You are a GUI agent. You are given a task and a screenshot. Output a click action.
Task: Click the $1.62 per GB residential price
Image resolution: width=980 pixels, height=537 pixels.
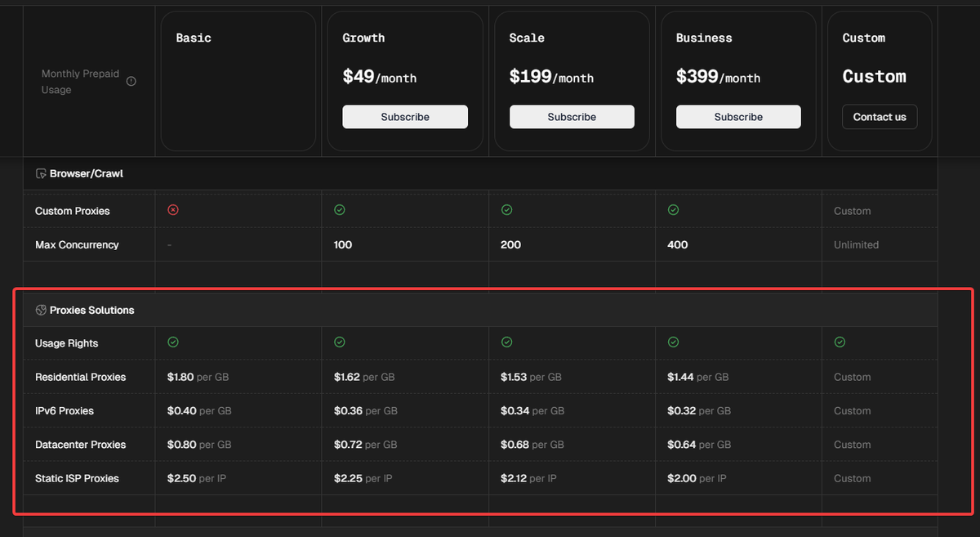pyautogui.click(x=365, y=377)
